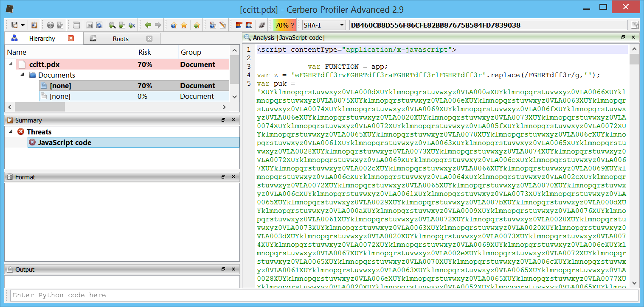The width and height of the screenshot is (644, 307).
Task: Click the code view scroll down arrow
Action: pyautogui.click(x=634, y=282)
